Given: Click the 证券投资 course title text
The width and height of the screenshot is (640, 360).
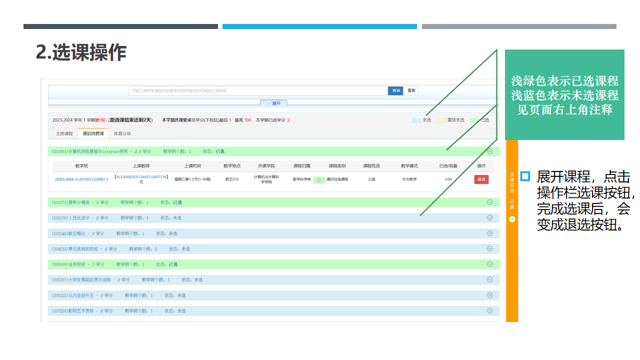Looking at the screenshot, I should click(78, 264).
